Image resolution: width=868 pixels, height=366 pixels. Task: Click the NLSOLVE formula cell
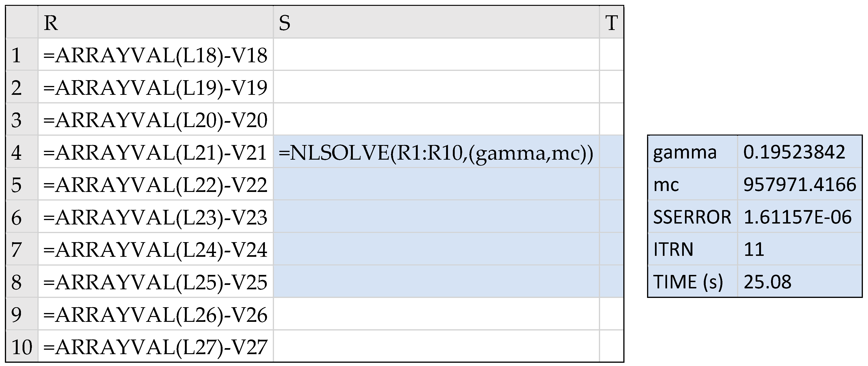(436, 152)
